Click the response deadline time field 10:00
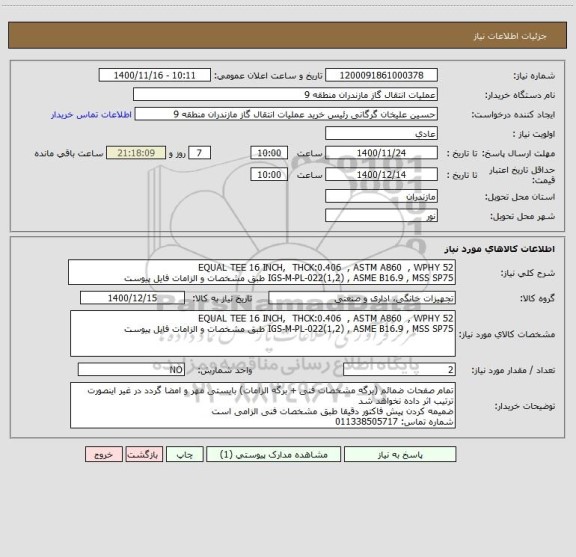 point(269,153)
